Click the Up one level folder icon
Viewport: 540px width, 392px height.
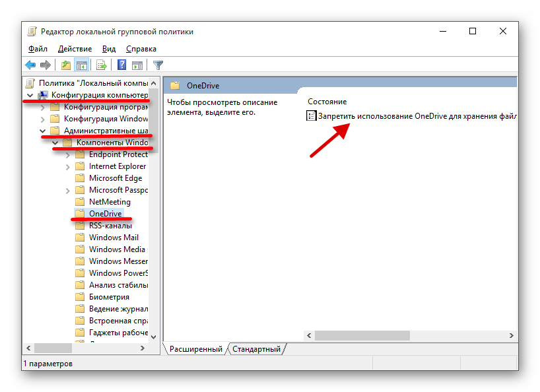pos(65,65)
